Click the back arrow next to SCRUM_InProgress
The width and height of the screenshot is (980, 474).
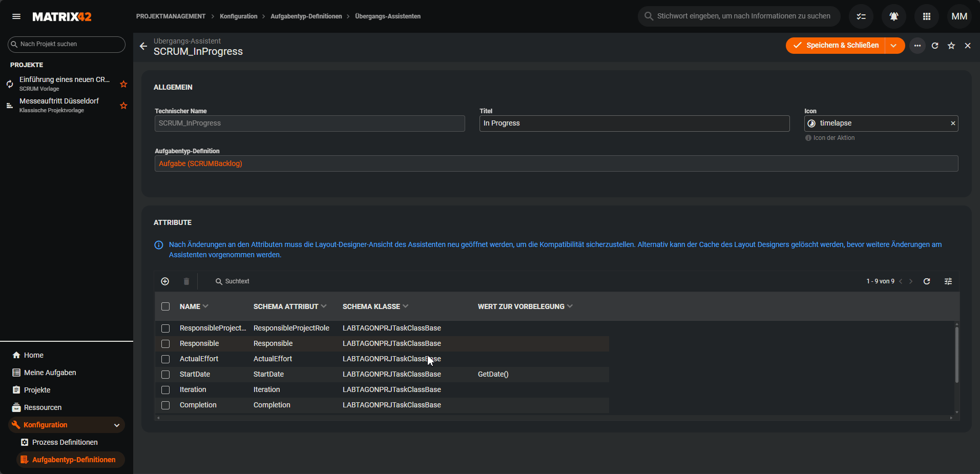[x=143, y=46]
